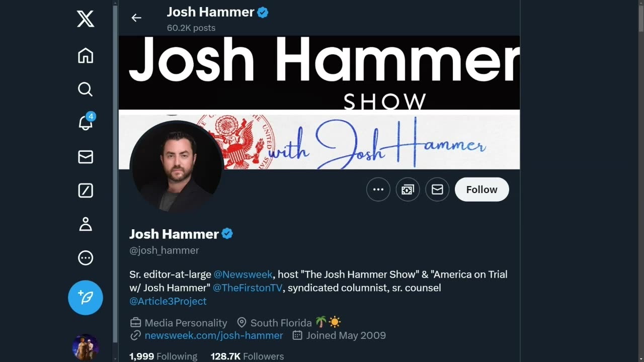Message Josh Hammer via envelope button
The image size is (644, 362).
(x=437, y=190)
